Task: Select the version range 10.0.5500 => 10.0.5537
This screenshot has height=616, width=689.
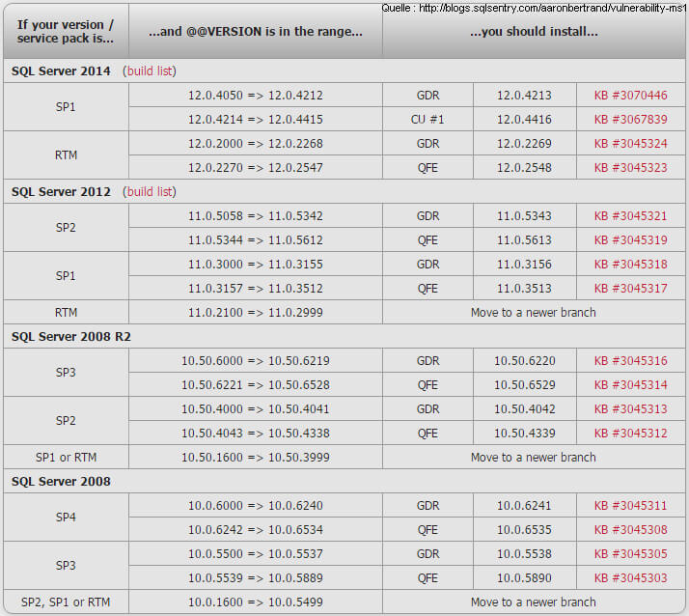Action: coord(256,554)
